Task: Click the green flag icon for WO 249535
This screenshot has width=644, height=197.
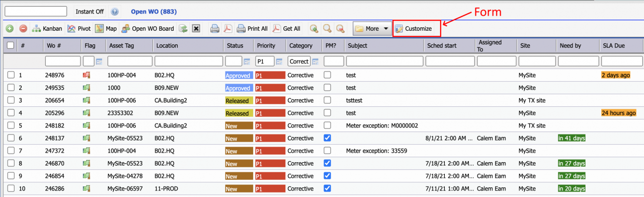Action: (x=86, y=88)
